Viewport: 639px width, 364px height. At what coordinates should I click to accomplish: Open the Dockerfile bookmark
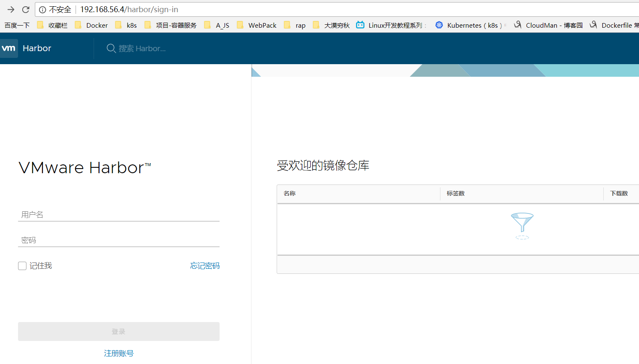pos(614,25)
